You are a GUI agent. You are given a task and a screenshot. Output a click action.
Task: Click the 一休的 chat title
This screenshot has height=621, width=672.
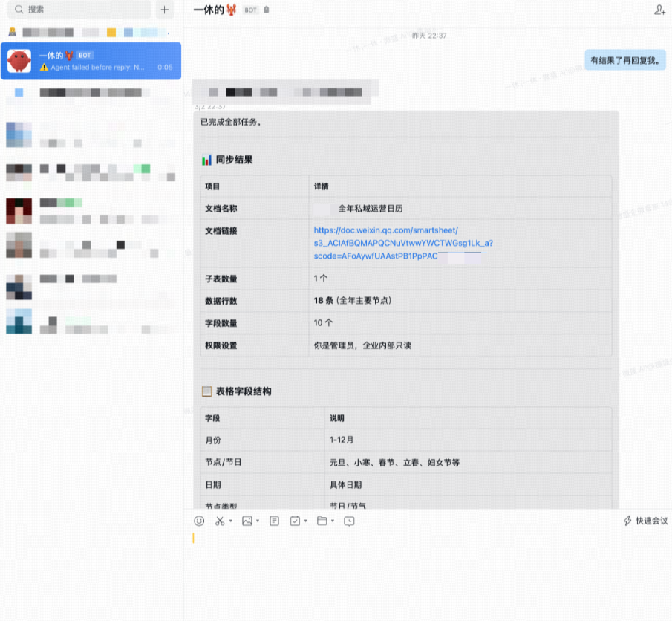pyautogui.click(x=215, y=10)
